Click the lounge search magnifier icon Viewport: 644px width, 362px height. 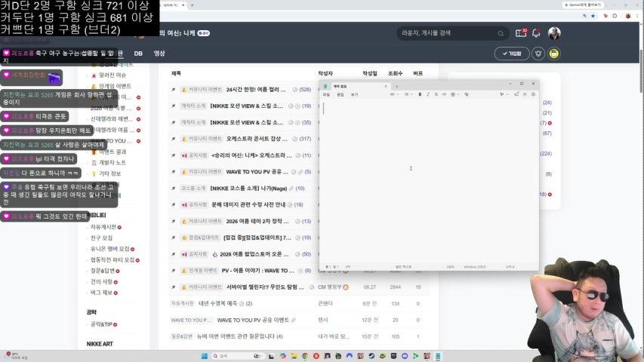point(501,33)
